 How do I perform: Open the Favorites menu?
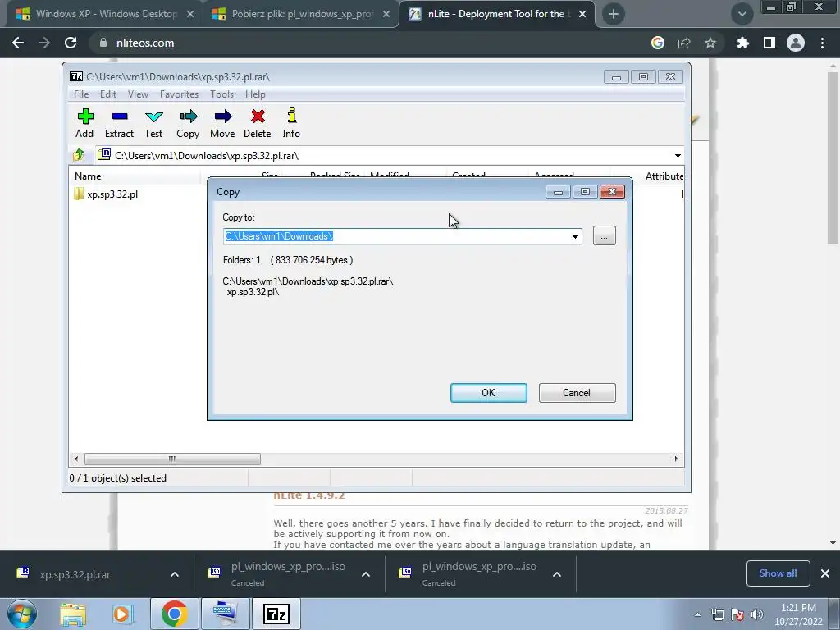[180, 94]
